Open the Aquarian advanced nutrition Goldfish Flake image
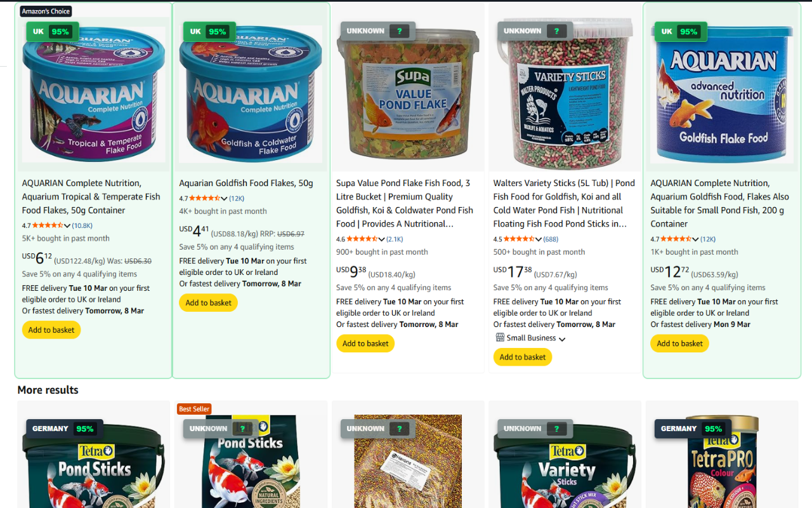Viewport: 812px width, 508px height. (x=722, y=95)
